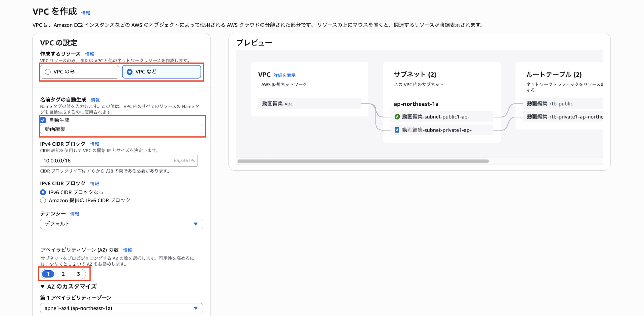Select 3 availability zones
This screenshot has width=644, height=316.
(x=78, y=274)
